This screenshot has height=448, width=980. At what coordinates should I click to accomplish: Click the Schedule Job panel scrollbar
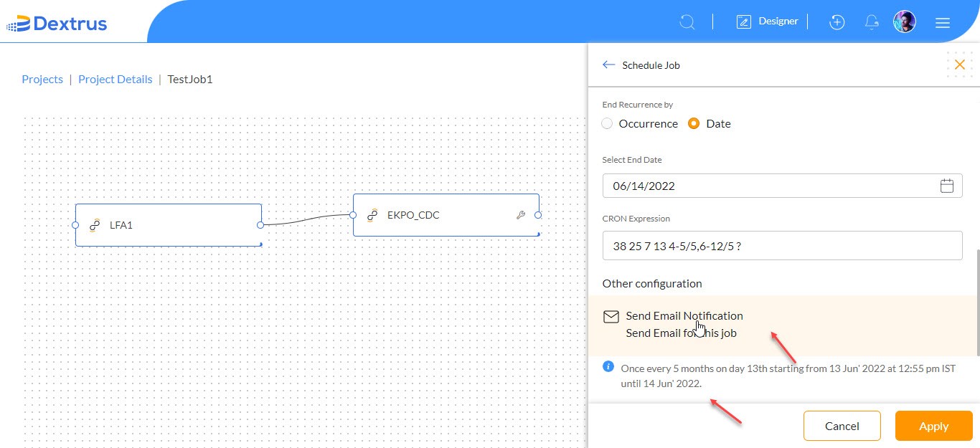point(977,301)
